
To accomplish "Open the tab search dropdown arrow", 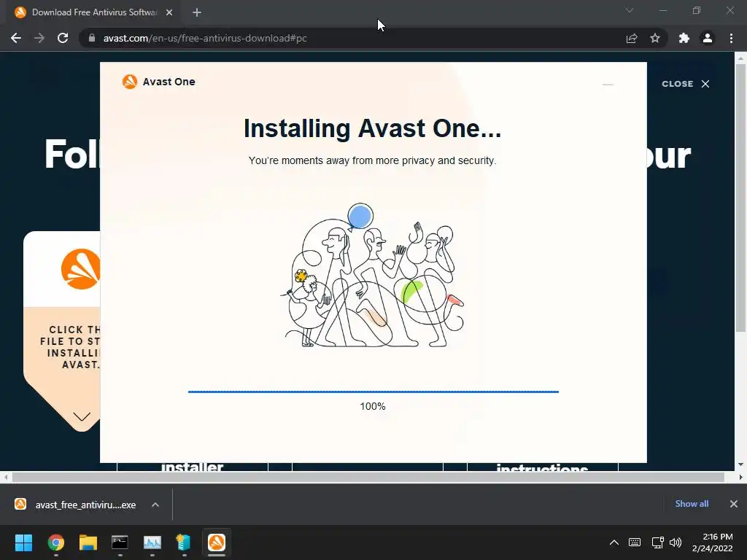I will 630,10.
